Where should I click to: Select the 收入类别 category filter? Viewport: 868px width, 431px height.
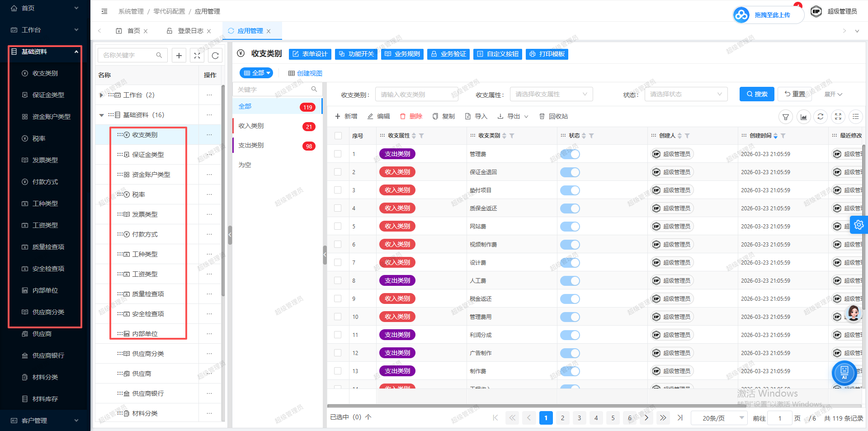[x=277, y=126]
